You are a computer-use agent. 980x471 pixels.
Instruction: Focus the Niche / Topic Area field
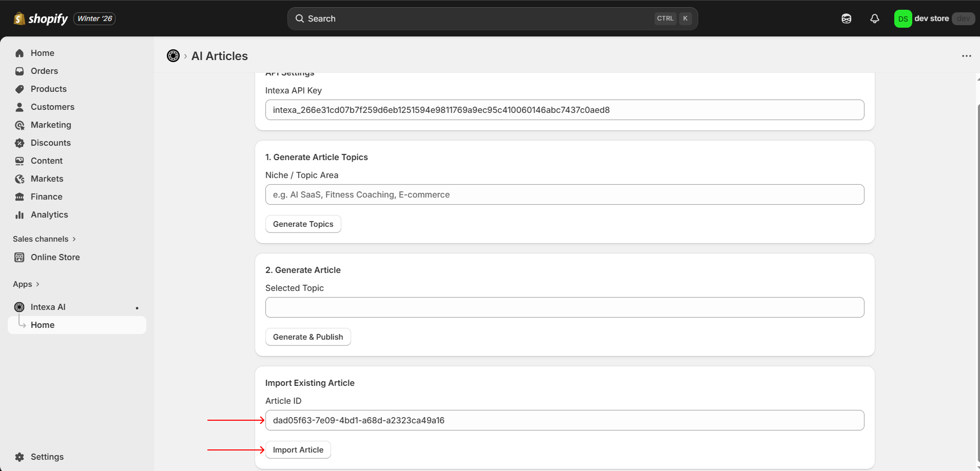coord(564,194)
